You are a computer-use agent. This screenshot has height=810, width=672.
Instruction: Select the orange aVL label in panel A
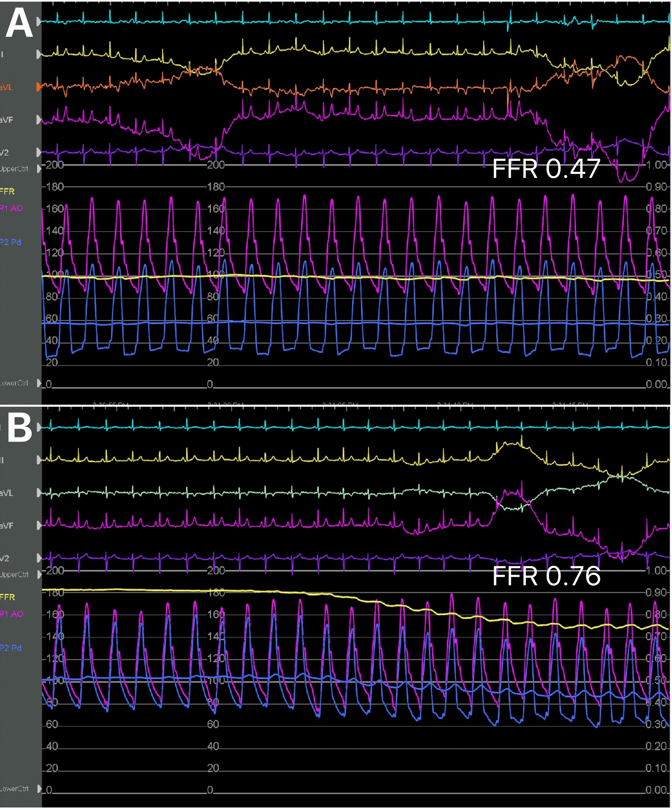tap(7, 88)
